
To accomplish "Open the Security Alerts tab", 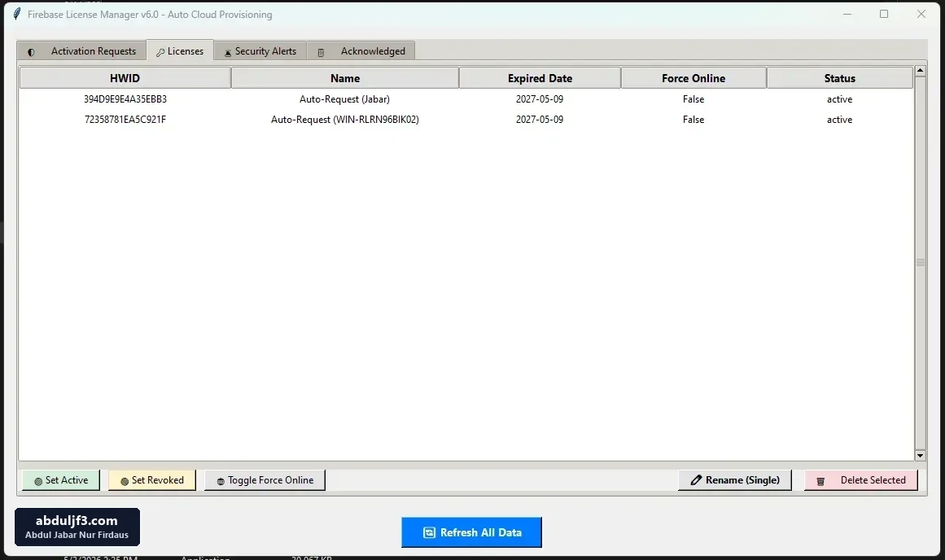I will pyautogui.click(x=260, y=51).
